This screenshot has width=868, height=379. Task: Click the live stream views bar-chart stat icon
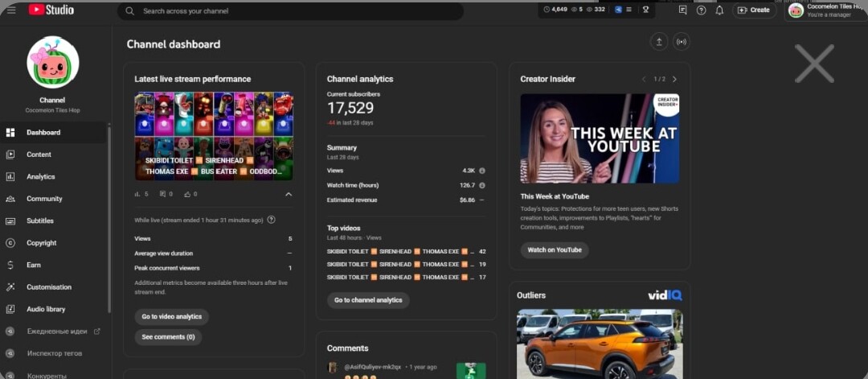point(138,195)
